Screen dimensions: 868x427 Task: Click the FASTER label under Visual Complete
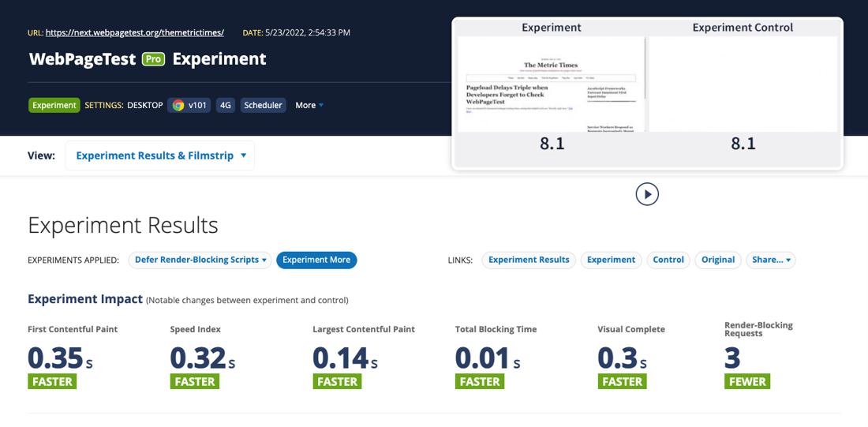pyautogui.click(x=623, y=381)
